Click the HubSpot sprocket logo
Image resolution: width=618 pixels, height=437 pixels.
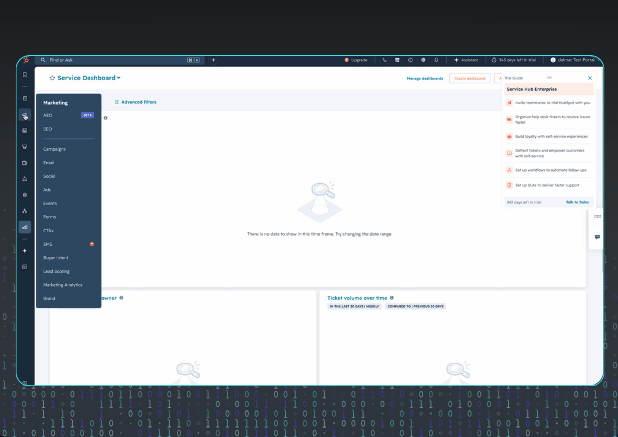(x=26, y=60)
